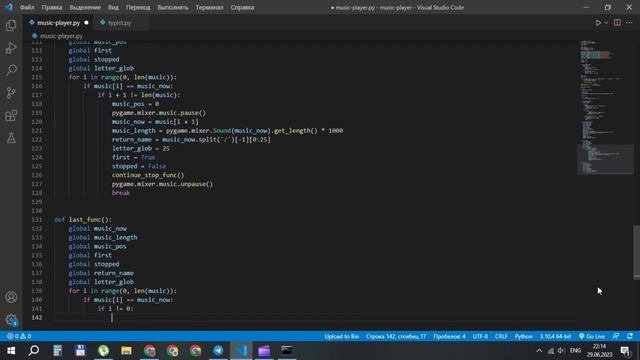
Task: Open the volume control in system tray
Action: [561, 351]
